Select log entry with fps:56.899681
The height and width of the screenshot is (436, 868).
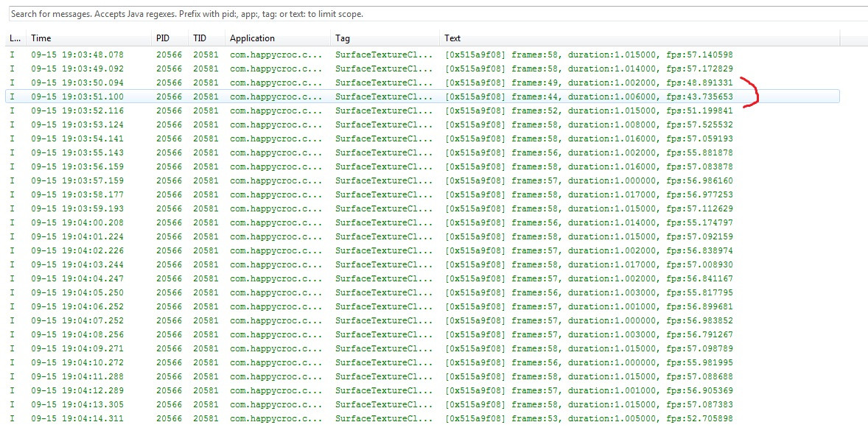coord(423,306)
